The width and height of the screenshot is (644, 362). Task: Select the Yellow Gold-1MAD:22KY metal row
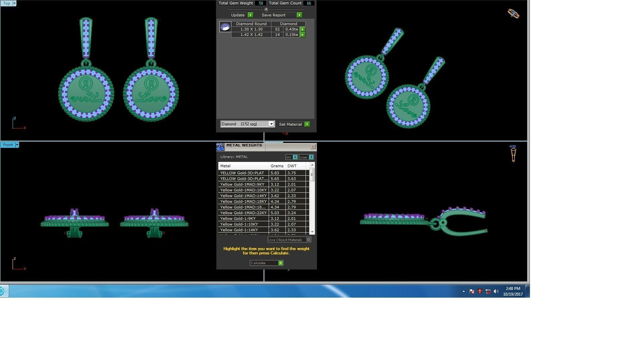[244, 213]
